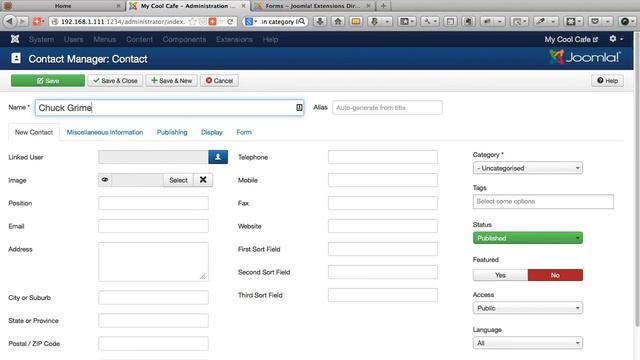Screen dimensions: 640x360
Task: Click the Telephone input field
Action: pyautogui.click(x=383, y=157)
